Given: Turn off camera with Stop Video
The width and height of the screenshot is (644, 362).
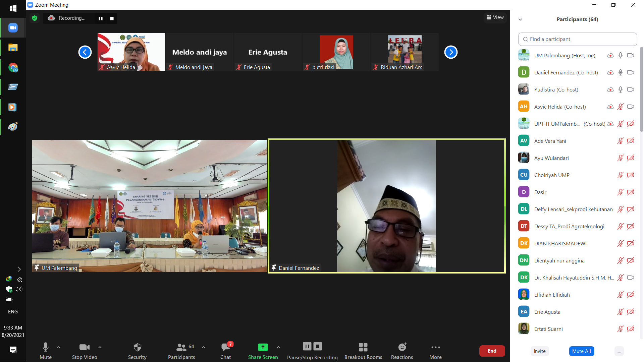Looking at the screenshot, I should (x=84, y=347).
